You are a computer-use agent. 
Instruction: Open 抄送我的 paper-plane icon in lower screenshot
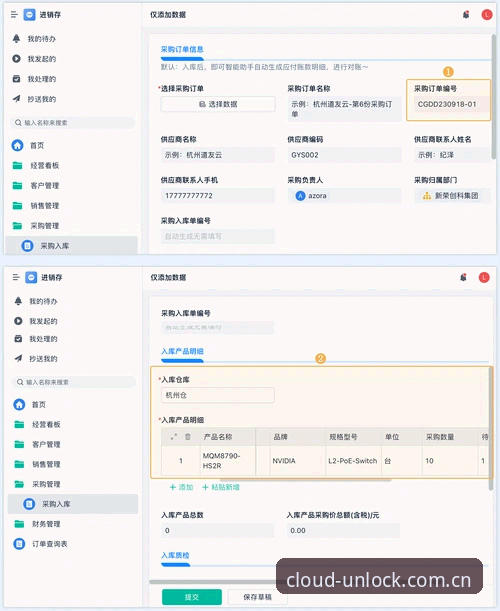18,358
